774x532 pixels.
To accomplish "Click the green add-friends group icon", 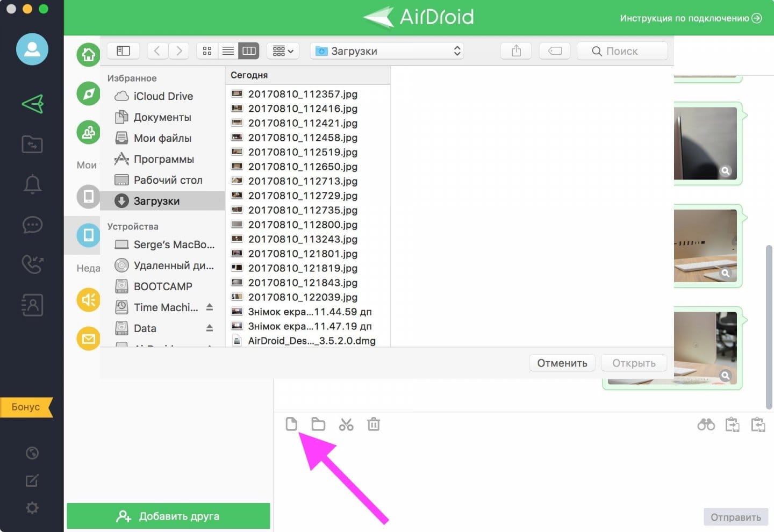I will pos(89,132).
